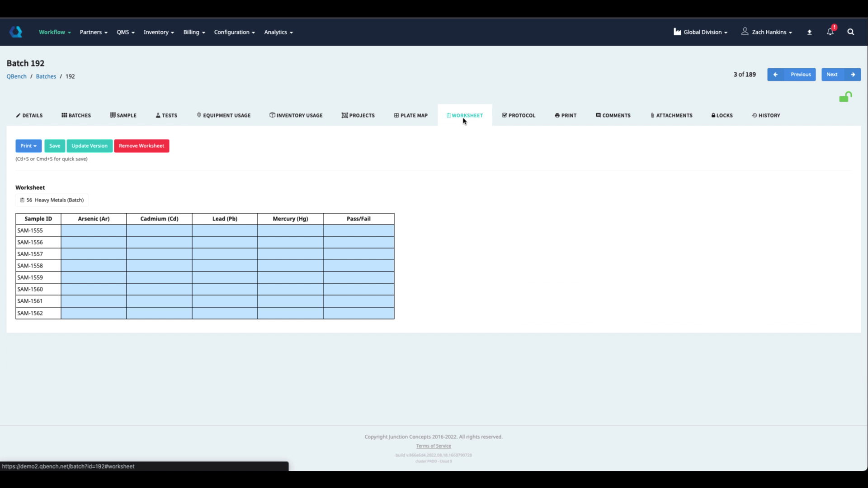Click Remove Worksheet button

pos(142,146)
